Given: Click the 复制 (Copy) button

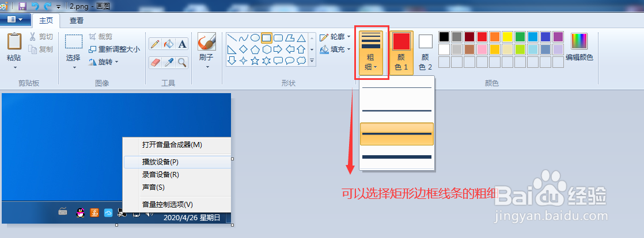Looking at the screenshot, I should (41, 49).
